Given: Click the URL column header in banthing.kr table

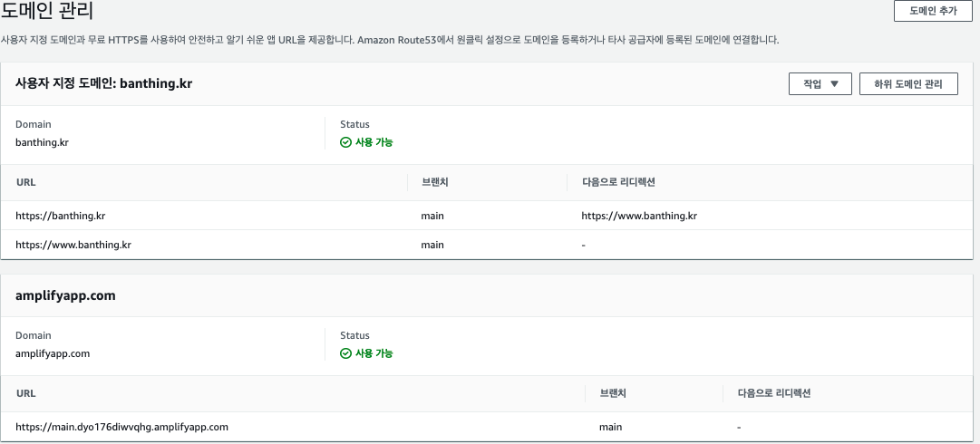Looking at the screenshot, I should 25,182.
